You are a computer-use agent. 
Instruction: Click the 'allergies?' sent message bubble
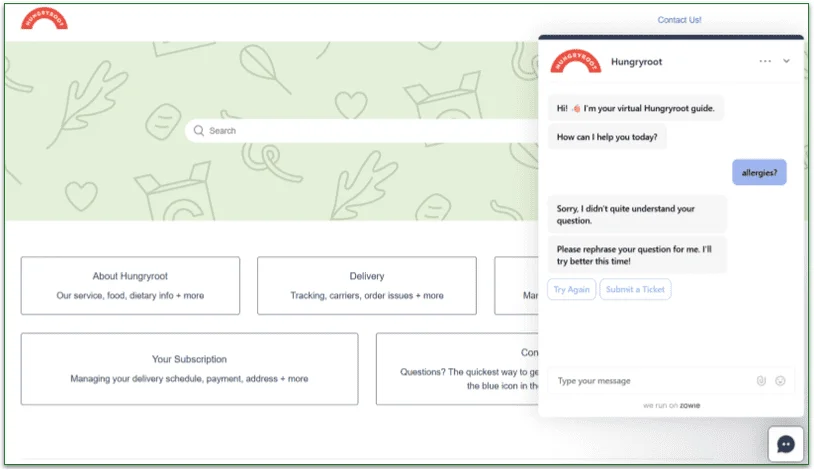click(x=759, y=172)
